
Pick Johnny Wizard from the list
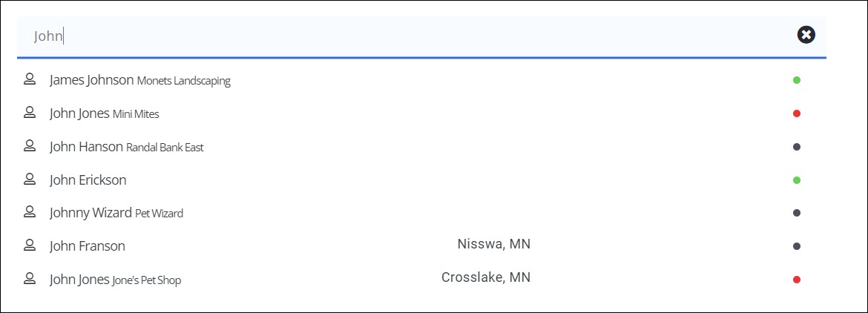point(91,213)
